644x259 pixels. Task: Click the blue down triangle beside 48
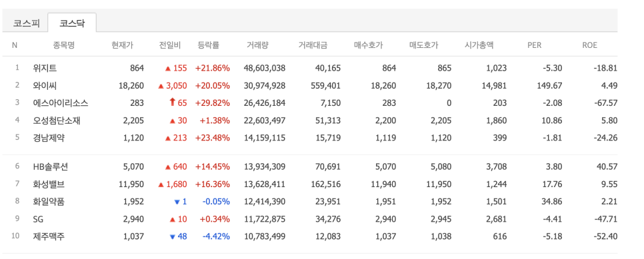pyautogui.click(x=173, y=237)
